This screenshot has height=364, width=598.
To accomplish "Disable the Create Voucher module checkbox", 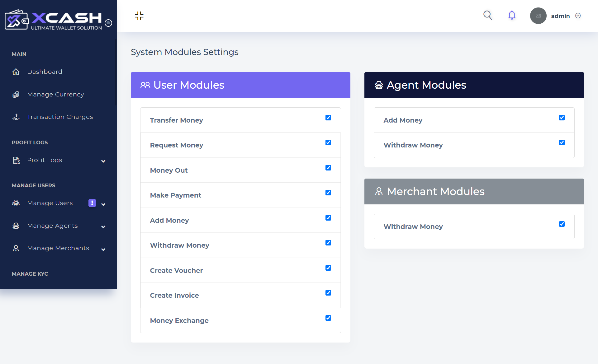I will coord(328,268).
